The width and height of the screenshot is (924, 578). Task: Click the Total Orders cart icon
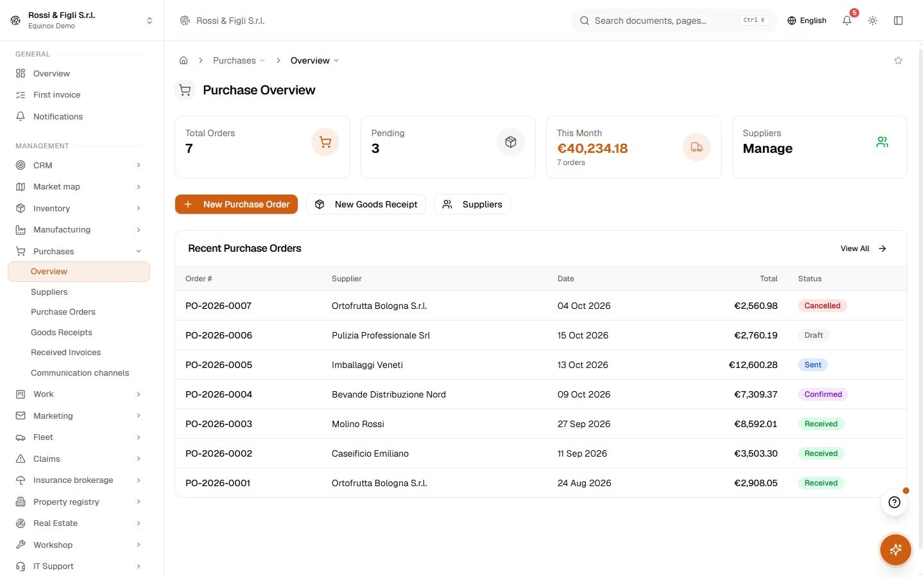[325, 142]
